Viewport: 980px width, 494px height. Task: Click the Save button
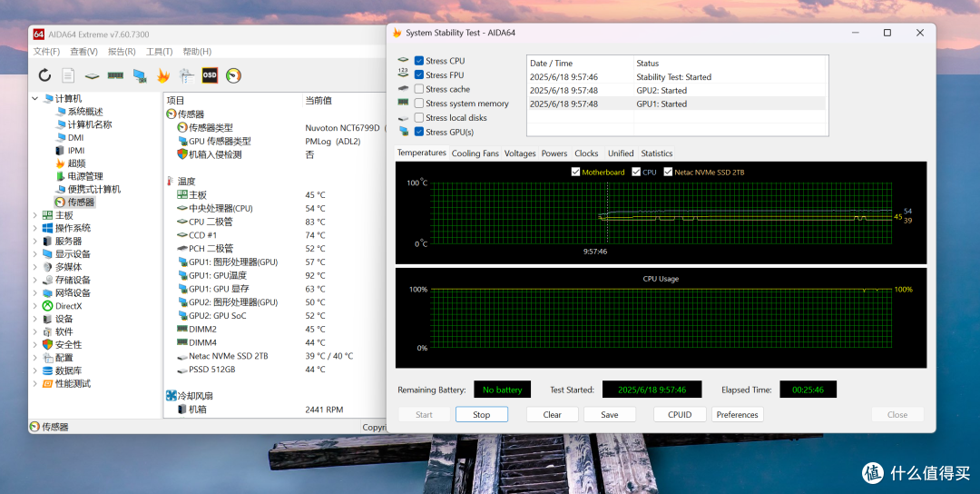[610, 415]
